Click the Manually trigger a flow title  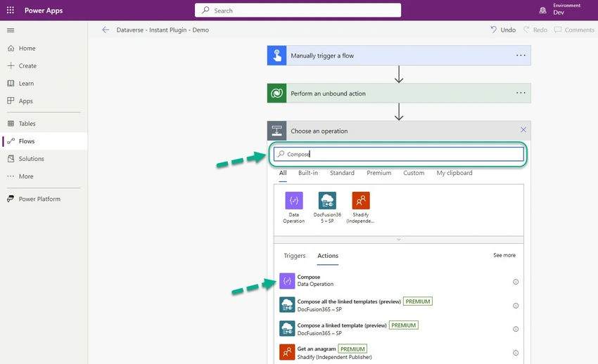click(322, 56)
